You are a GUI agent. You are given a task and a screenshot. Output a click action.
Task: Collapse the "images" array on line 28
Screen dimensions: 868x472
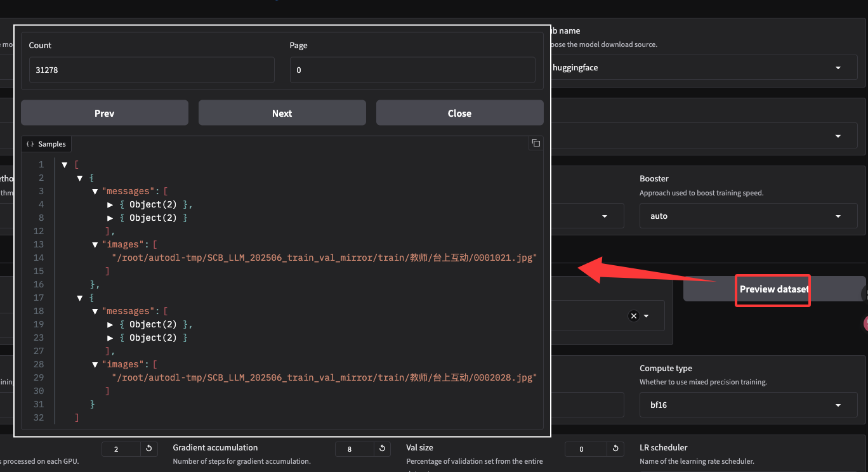tap(95, 365)
